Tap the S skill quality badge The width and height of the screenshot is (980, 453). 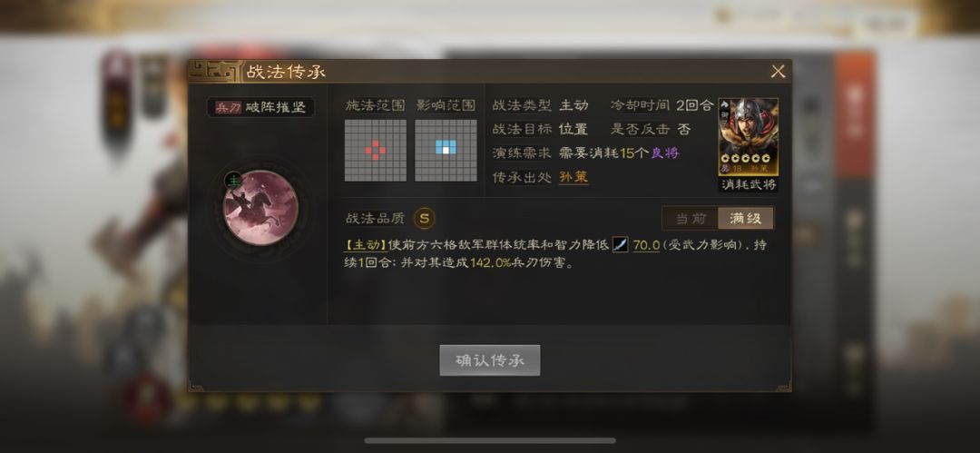[x=425, y=219]
